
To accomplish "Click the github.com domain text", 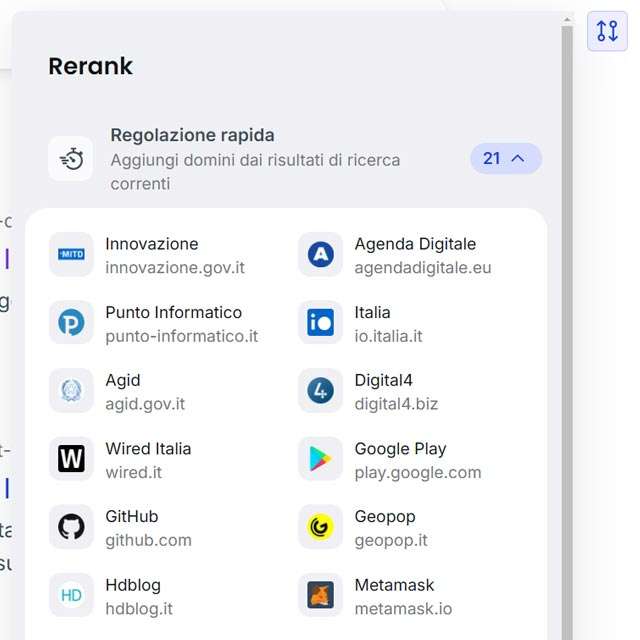I will (148, 540).
